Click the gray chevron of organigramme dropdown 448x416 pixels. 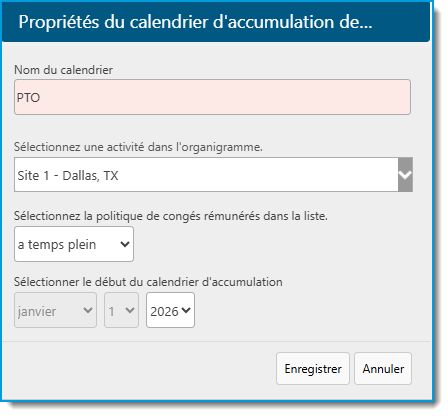point(405,175)
